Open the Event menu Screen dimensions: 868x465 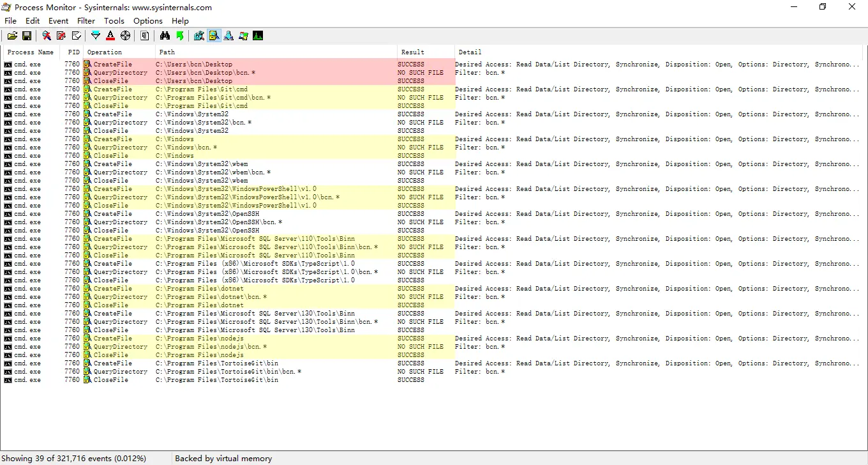coord(59,21)
